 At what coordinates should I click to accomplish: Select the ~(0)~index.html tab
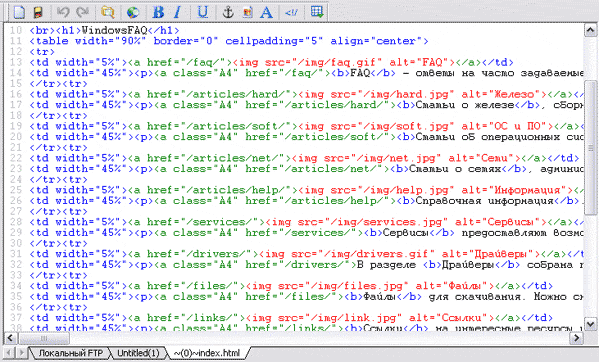point(207,353)
